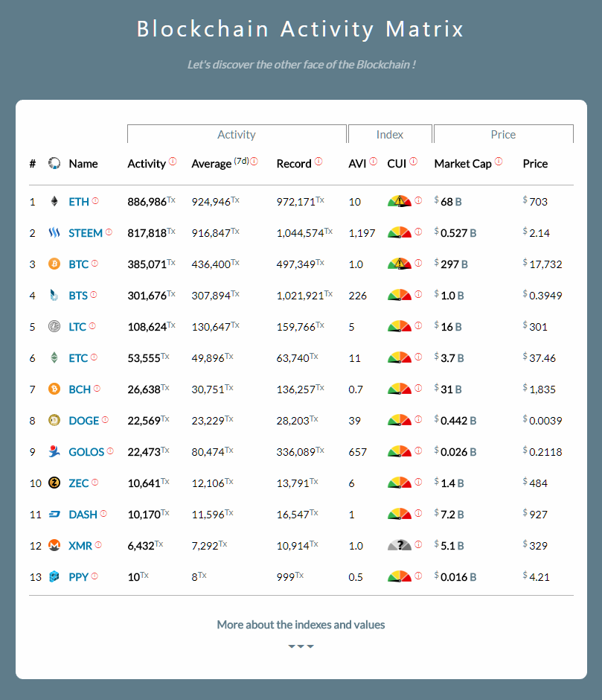Viewport: 602px width, 700px height.
Task: Open info icon next to Activity header
Action: coord(173,161)
